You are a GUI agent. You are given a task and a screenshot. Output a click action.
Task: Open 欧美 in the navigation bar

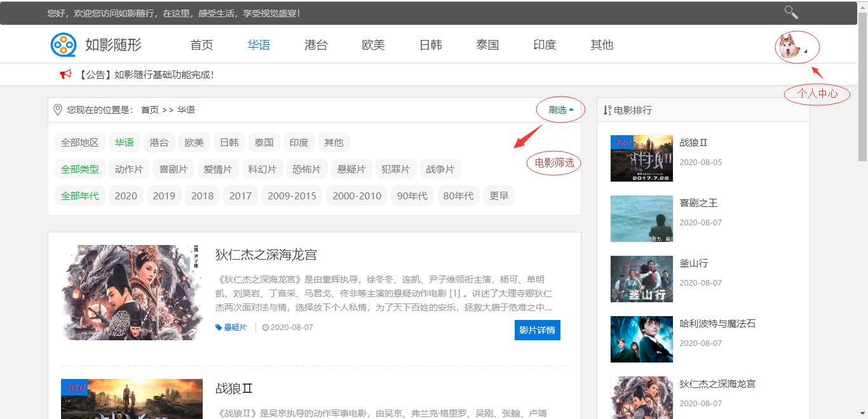(373, 44)
